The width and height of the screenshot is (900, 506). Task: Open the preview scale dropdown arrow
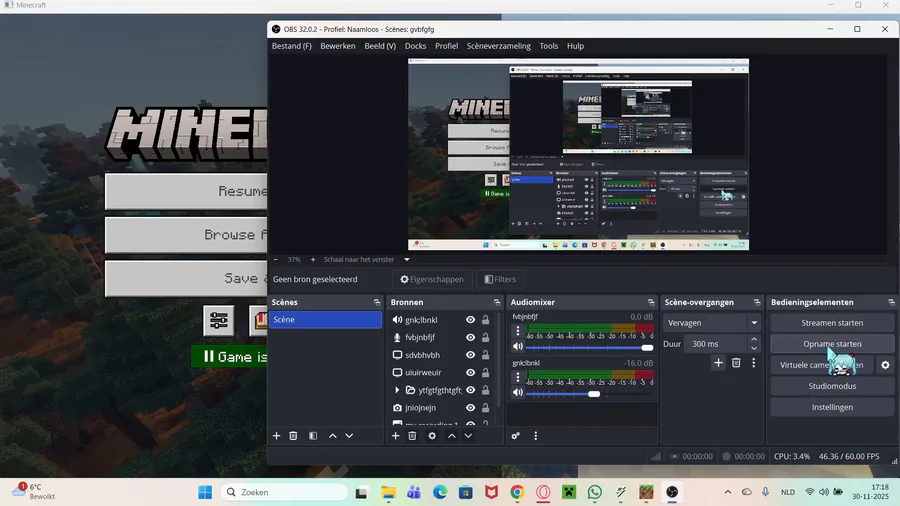pos(406,259)
